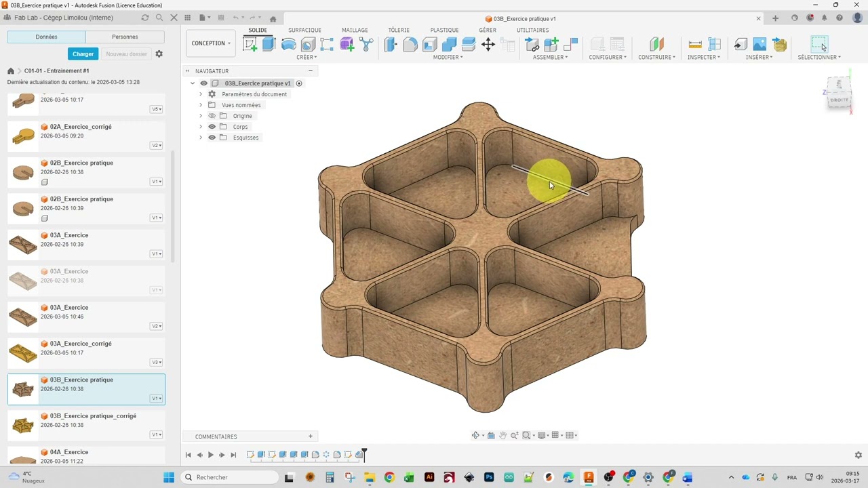The image size is (868, 488).
Task: Click the Charger button
Action: click(83, 54)
